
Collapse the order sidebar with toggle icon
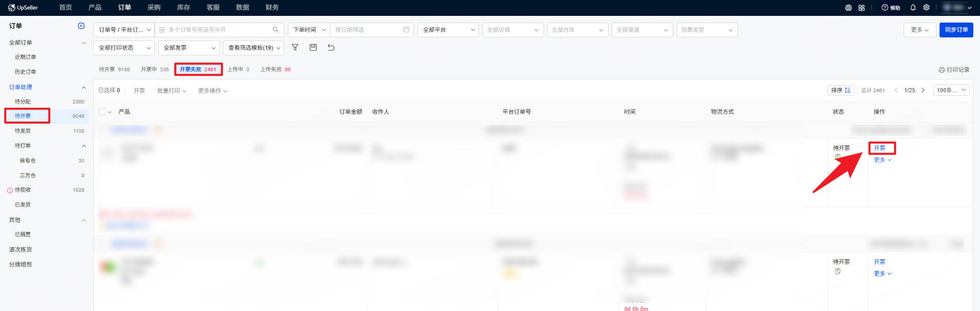coord(81,26)
